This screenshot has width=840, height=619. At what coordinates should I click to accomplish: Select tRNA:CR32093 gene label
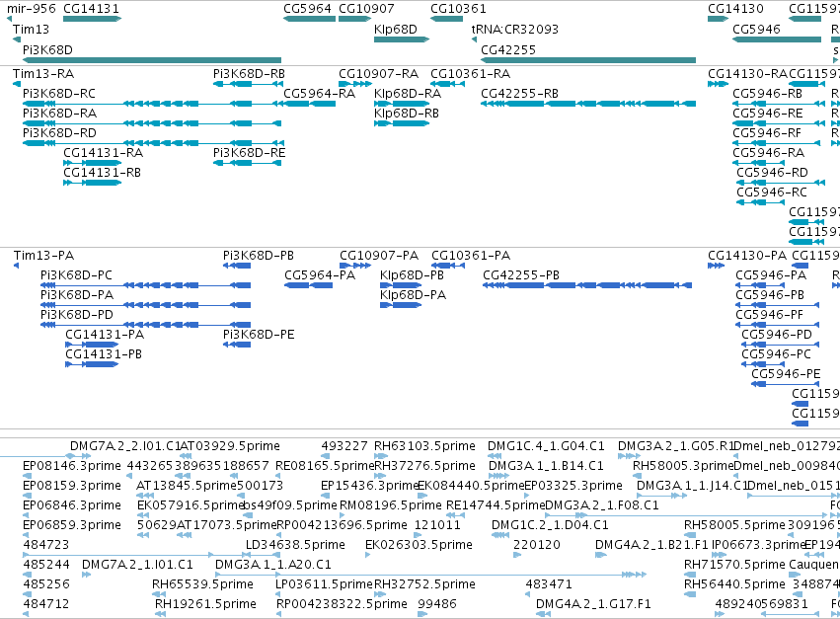(x=515, y=29)
